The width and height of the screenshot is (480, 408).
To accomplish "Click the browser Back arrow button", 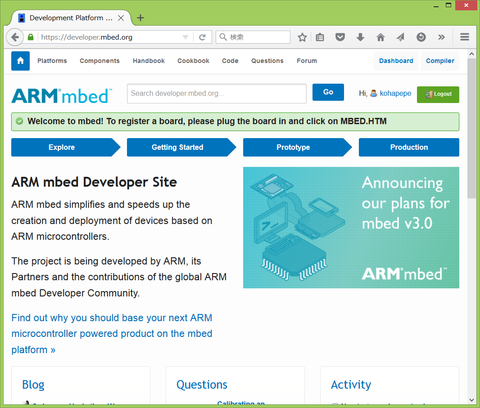I will pyautogui.click(x=15, y=37).
